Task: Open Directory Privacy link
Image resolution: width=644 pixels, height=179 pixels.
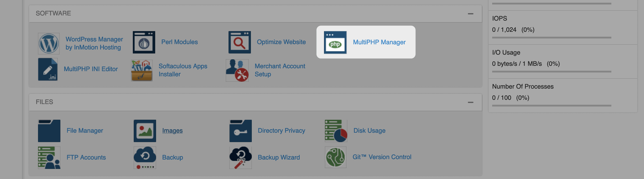Action: [282, 130]
